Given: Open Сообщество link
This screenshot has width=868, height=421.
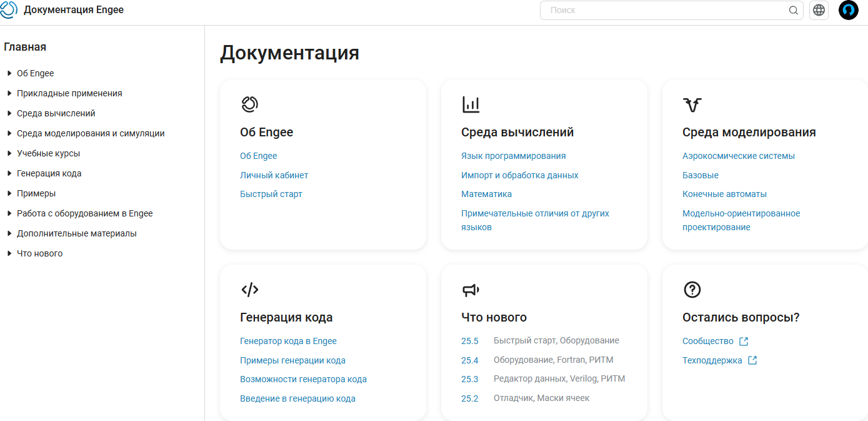Looking at the screenshot, I should [x=708, y=341].
